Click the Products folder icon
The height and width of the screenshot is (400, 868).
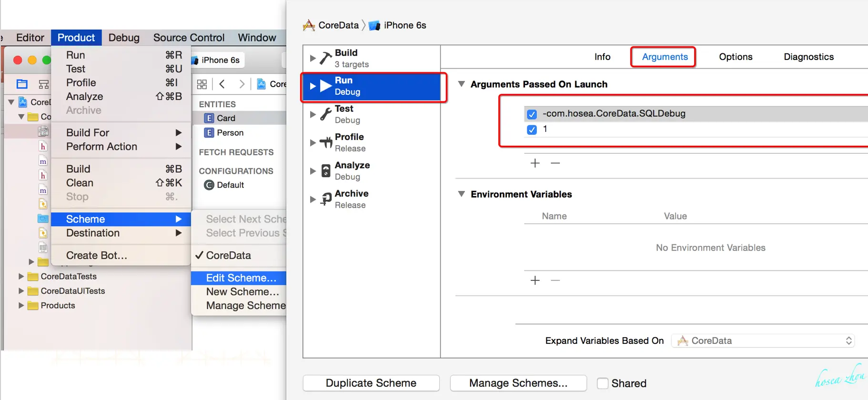tap(33, 306)
